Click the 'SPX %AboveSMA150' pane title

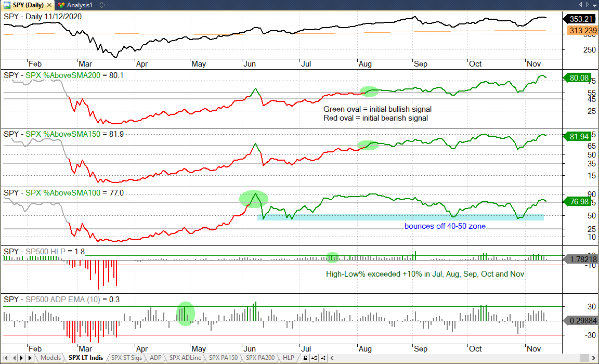click(63, 134)
